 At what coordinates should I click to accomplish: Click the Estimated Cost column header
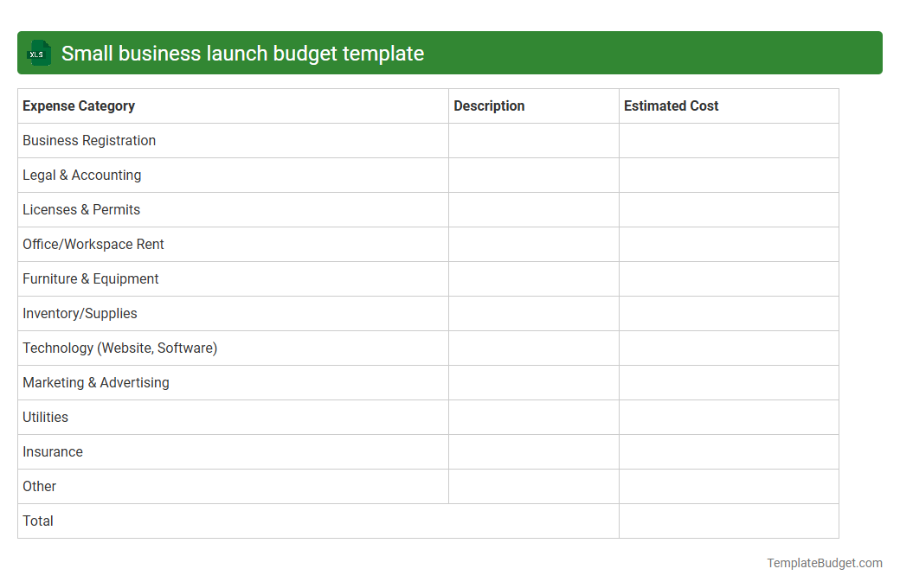click(671, 105)
